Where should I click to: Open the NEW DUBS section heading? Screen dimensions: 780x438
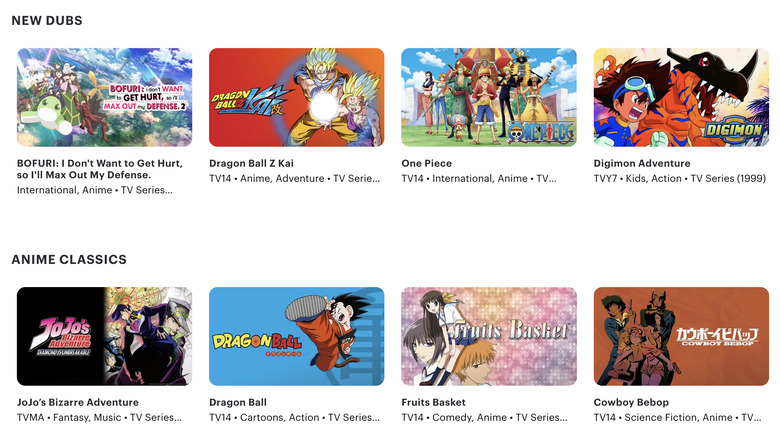[47, 20]
